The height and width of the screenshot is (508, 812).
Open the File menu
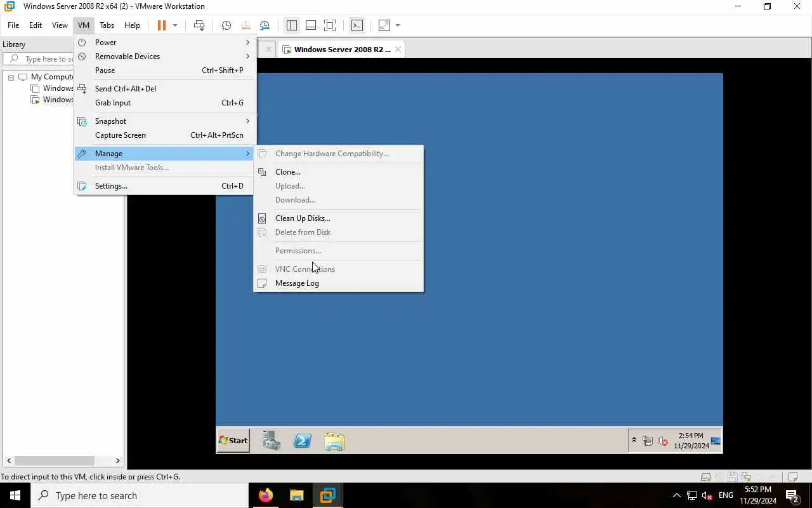click(x=13, y=25)
